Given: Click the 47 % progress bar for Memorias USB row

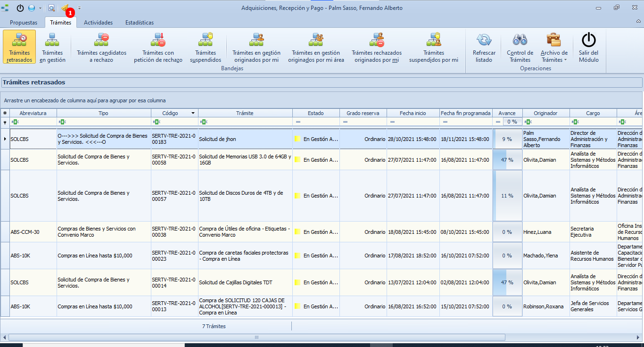Looking at the screenshot, I should [507, 160].
